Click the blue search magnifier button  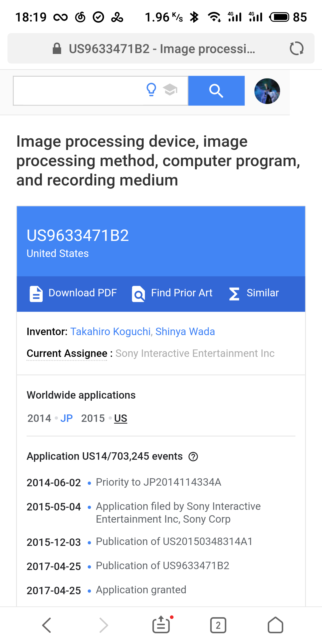pos(216,91)
